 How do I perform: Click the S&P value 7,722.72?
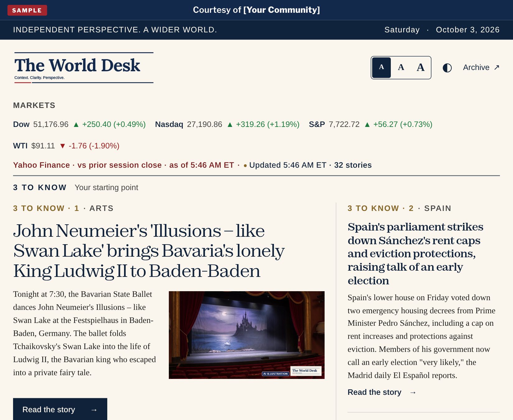[x=344, y=124]
